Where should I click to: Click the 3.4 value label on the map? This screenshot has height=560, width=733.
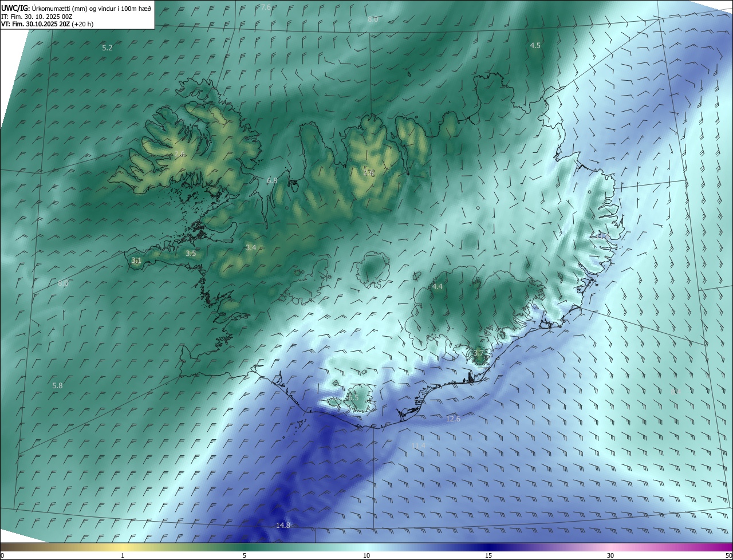(x=251, y=247)
